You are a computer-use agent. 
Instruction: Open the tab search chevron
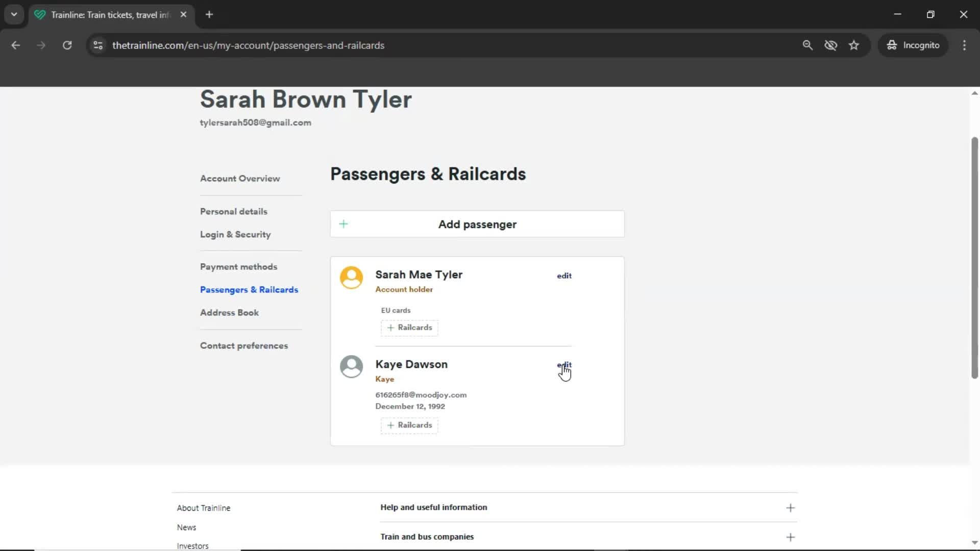(x=14, y=14)
